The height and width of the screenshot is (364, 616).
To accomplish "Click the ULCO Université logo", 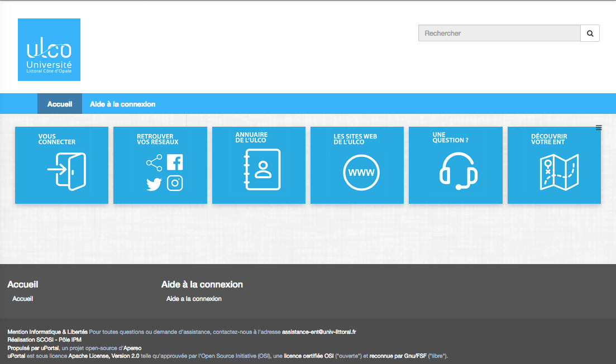I will point(49,50).
